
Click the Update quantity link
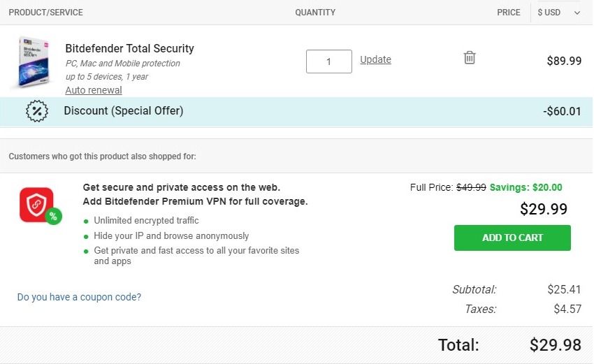click(375, 59)
